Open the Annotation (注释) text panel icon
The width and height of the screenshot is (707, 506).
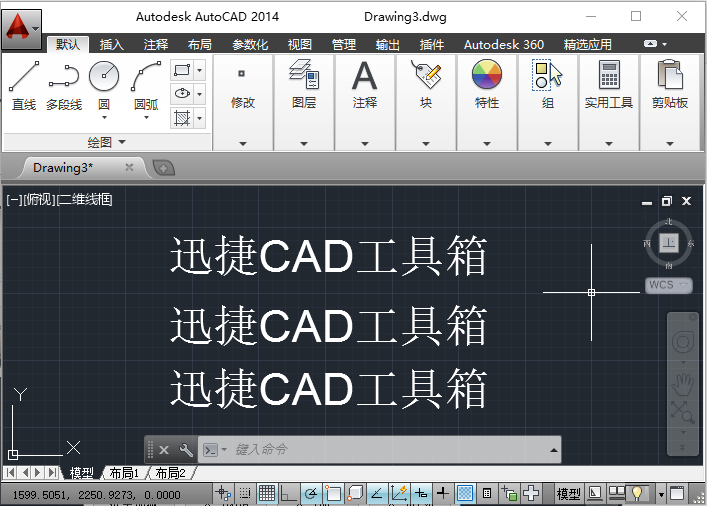(364, 76)
